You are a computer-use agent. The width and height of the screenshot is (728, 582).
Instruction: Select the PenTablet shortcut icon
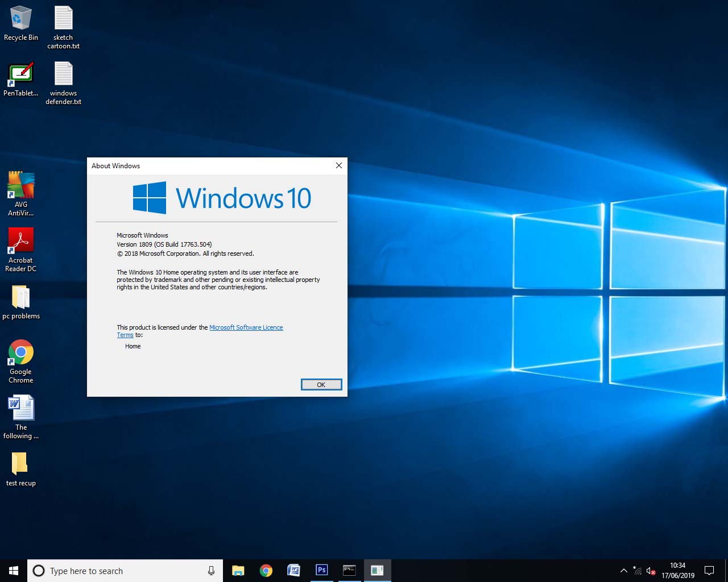coord(21,79)
